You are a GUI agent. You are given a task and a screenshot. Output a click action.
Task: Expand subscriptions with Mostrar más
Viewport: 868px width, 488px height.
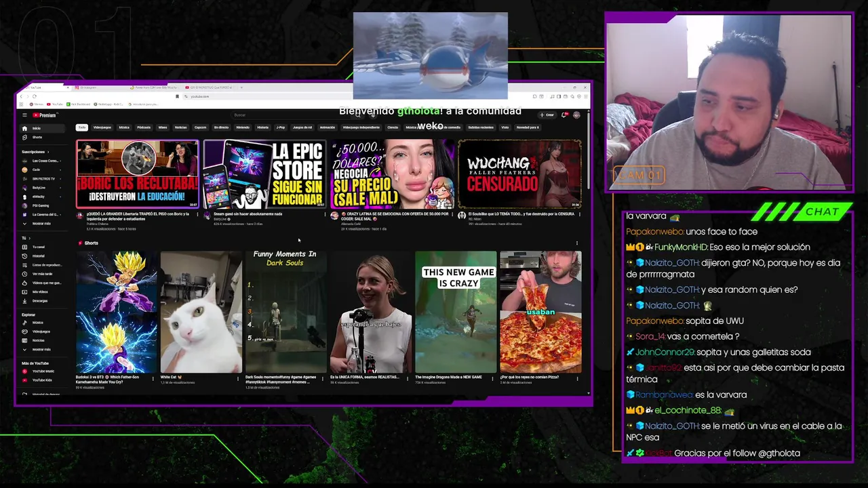tap(42, 223)
